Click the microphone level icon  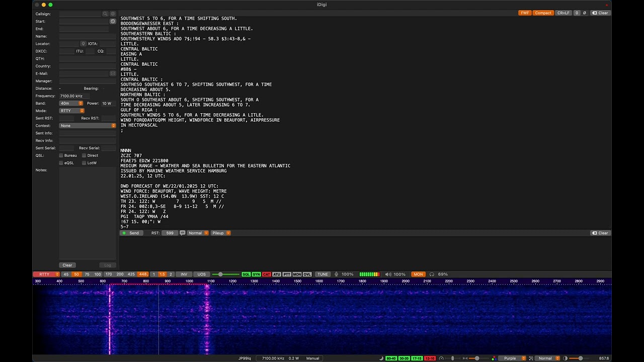[x=336, y=275]
